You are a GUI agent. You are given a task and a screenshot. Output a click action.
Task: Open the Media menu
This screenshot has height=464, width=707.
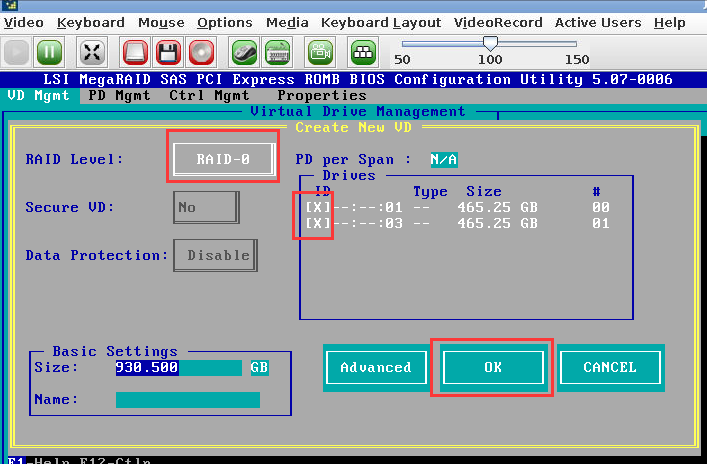point(287,22)
